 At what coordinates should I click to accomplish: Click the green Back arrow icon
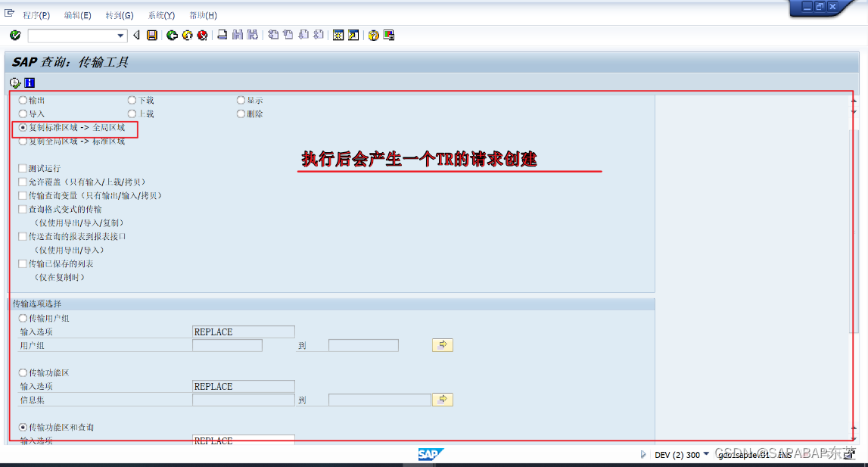(172, 36)
